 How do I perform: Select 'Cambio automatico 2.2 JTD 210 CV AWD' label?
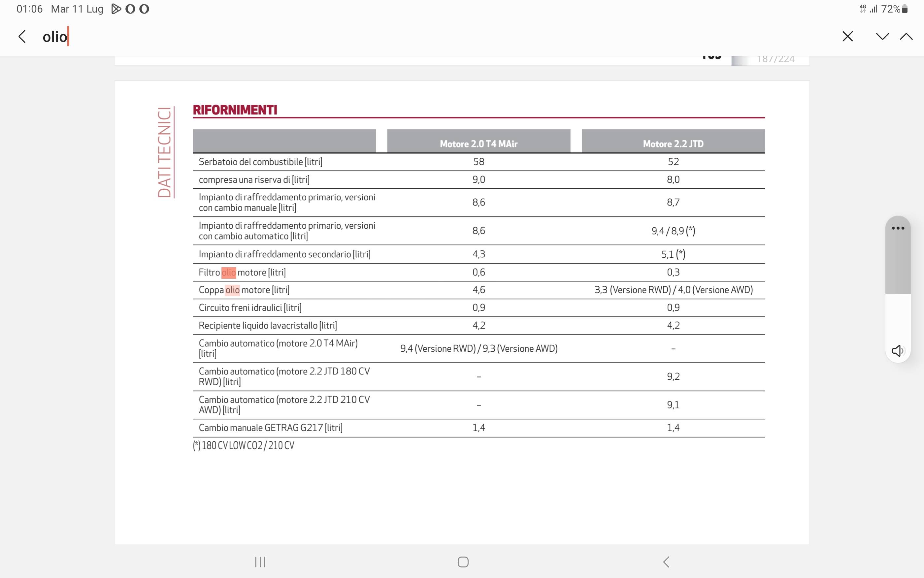[x=284, y=405]
